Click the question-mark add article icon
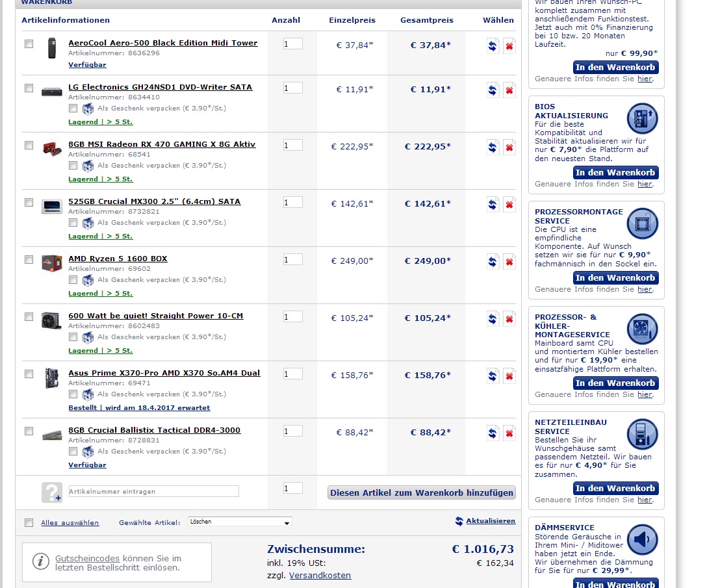 click(52, 492)
